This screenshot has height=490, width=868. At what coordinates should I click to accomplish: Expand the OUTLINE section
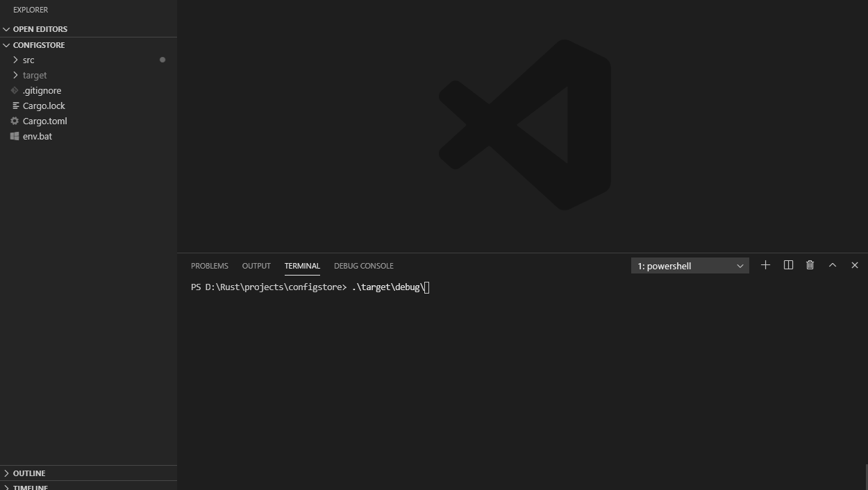(88, 473)
